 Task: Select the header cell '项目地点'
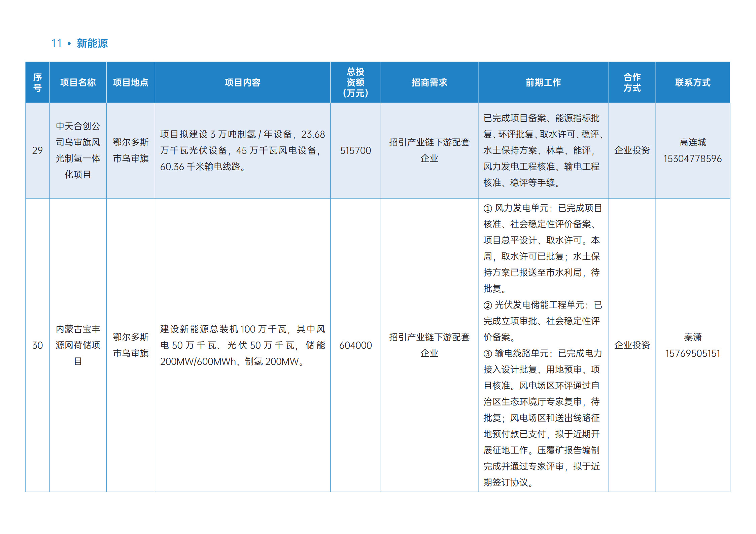tap(131, 82)
